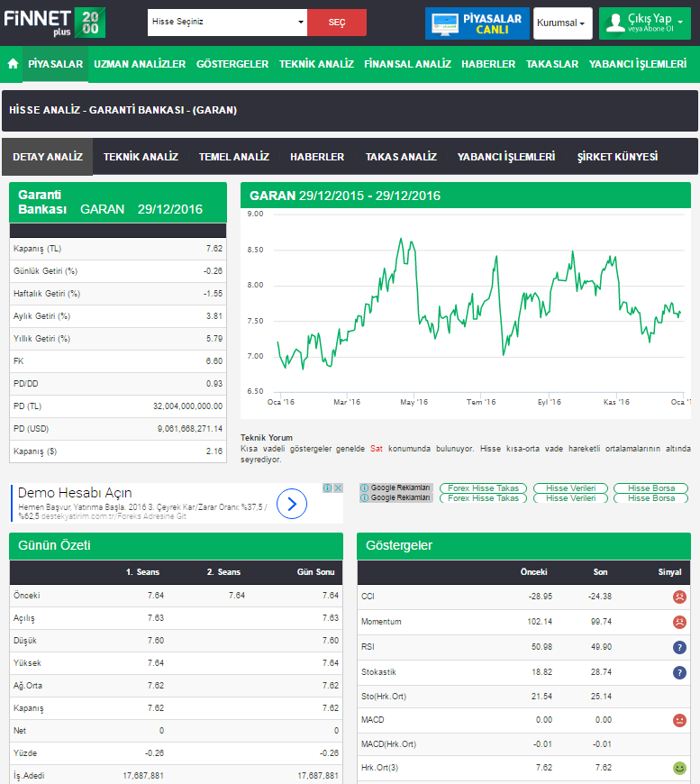The width and height of the screenshot is (700, 784).
Task: Expand the Kurumsal dropdown
Action: tap(562, 23)
